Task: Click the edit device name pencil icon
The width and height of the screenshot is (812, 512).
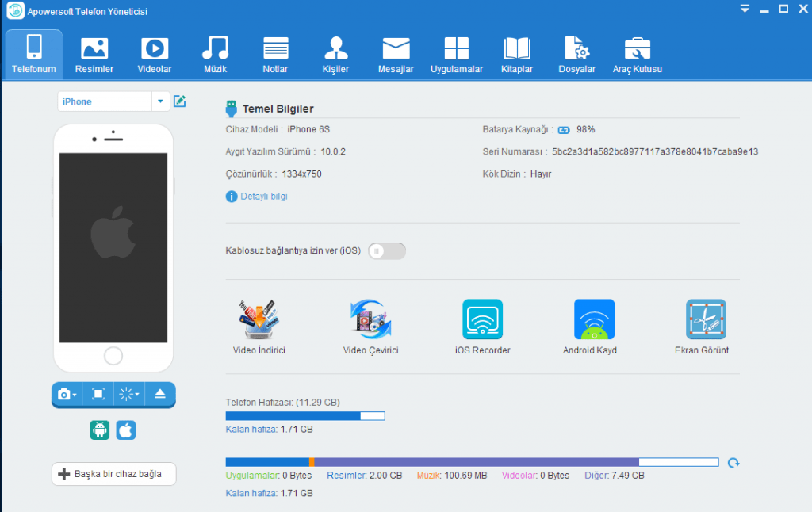Action: [x=180, y=101]
